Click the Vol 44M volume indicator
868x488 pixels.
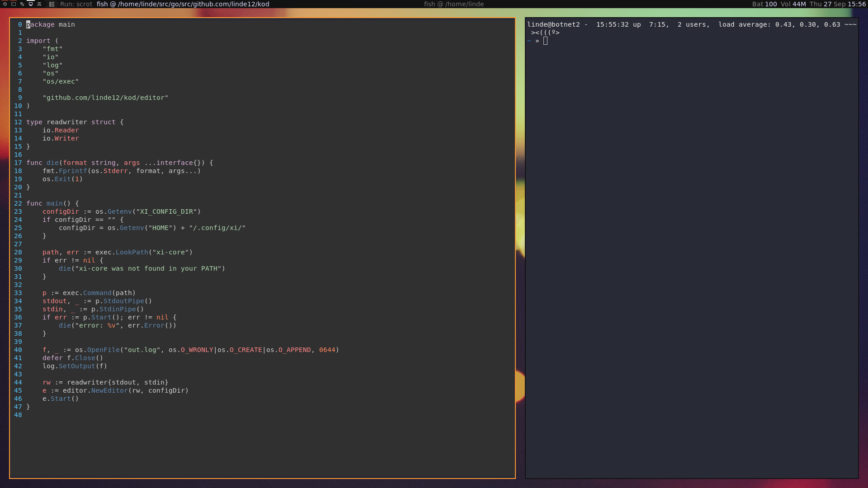[x=793, y=4]
